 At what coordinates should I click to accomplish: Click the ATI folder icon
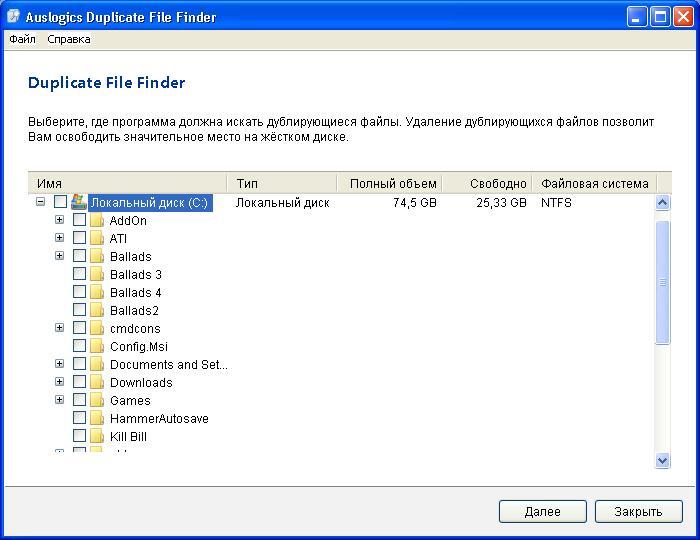click(97, 238)
